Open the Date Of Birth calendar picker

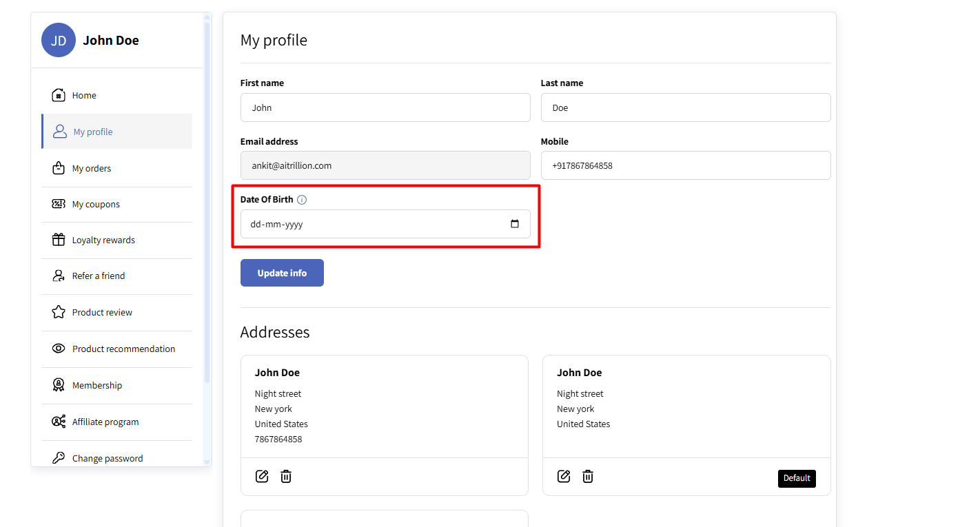click(x=514, y=224)
